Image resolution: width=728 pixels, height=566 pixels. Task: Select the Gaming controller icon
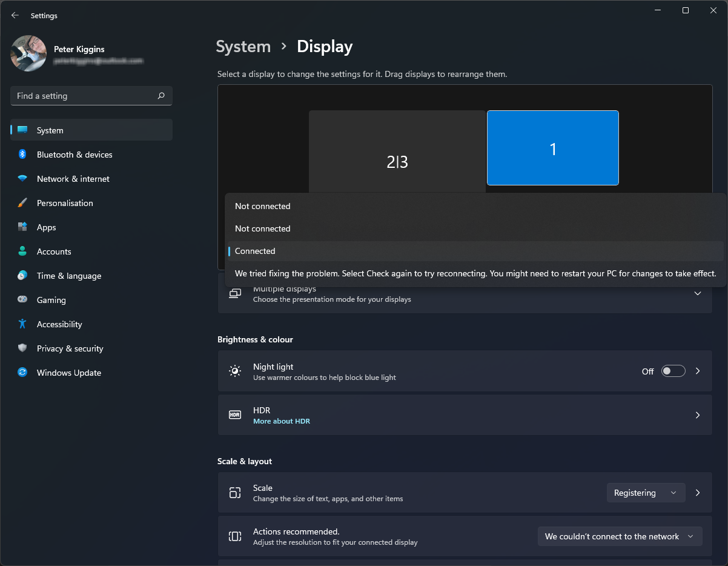click(22, 300)
